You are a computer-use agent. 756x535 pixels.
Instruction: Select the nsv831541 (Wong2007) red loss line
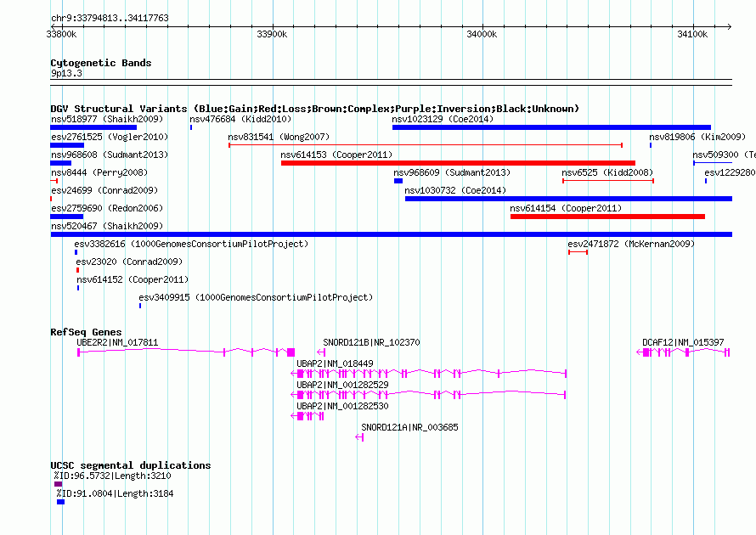(426, 145)
